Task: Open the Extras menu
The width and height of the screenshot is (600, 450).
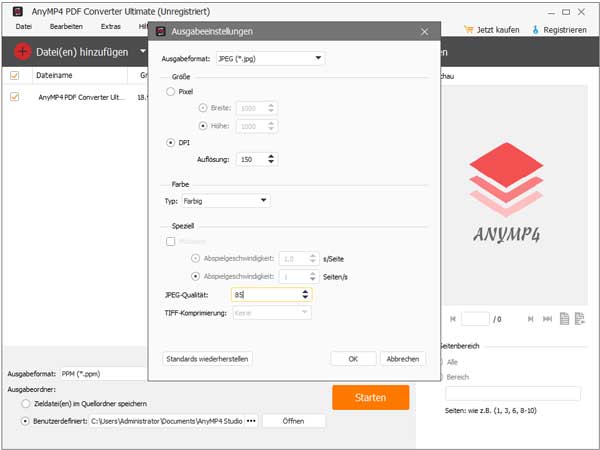Action: pyautogui.click(x=111, y=26)
